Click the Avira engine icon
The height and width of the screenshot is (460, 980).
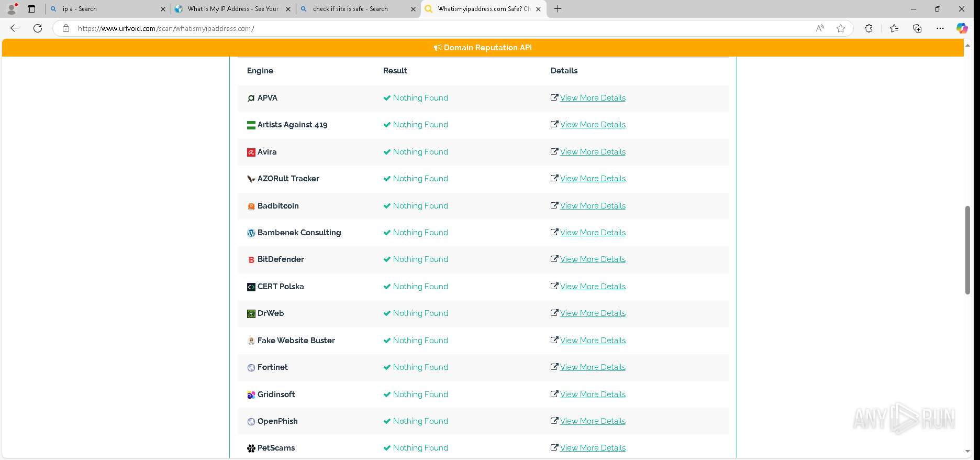click(251, 152)
